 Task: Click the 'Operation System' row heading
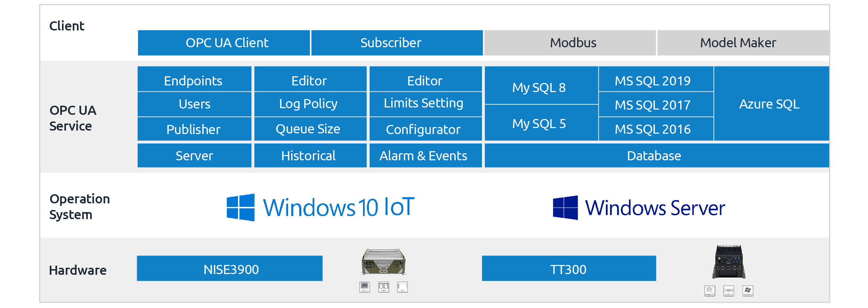79,207
